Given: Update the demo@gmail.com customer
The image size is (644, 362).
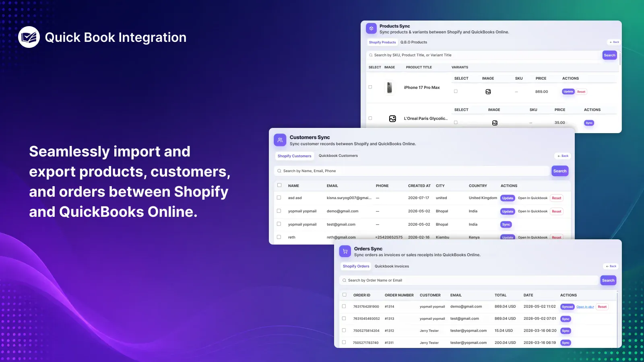Looking at the screenshot, I should pyautogui.click(x=508, y=212).
